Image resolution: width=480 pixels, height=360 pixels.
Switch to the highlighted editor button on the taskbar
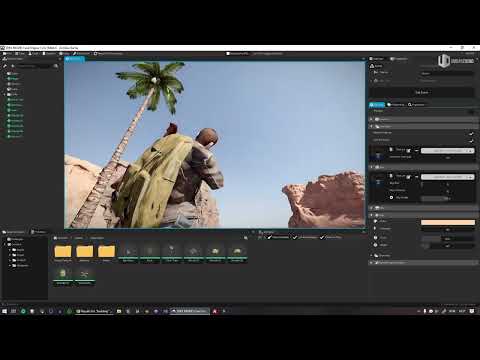[x=190, y=311]
